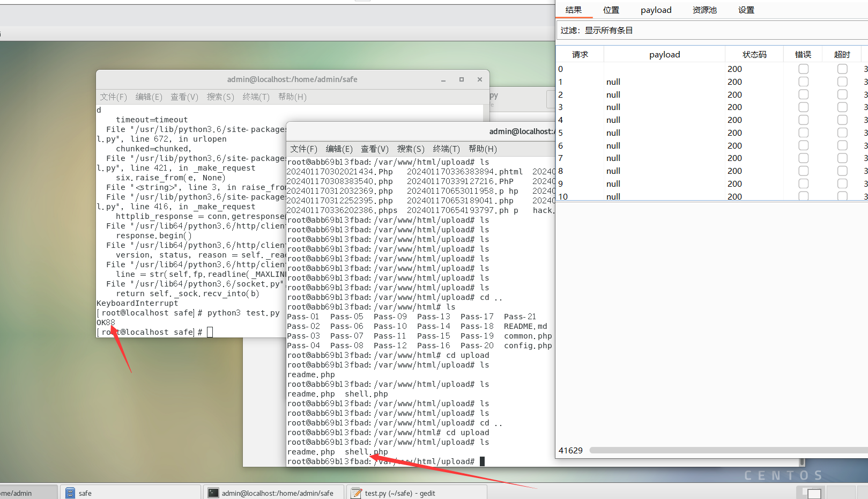The image size is (868, 499).
Task: Open the 资源池 tab
Action: pyautogui.click(x=704, y=10)
